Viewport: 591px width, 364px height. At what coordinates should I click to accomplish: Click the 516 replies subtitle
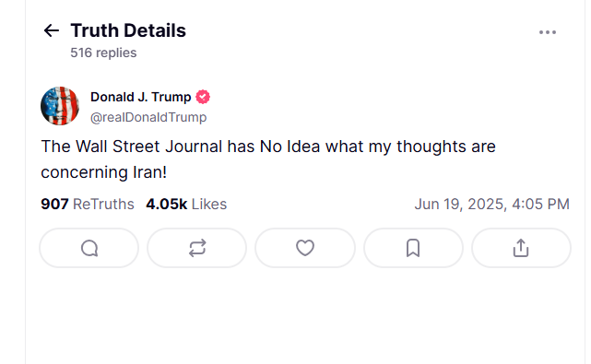[103, 53]
